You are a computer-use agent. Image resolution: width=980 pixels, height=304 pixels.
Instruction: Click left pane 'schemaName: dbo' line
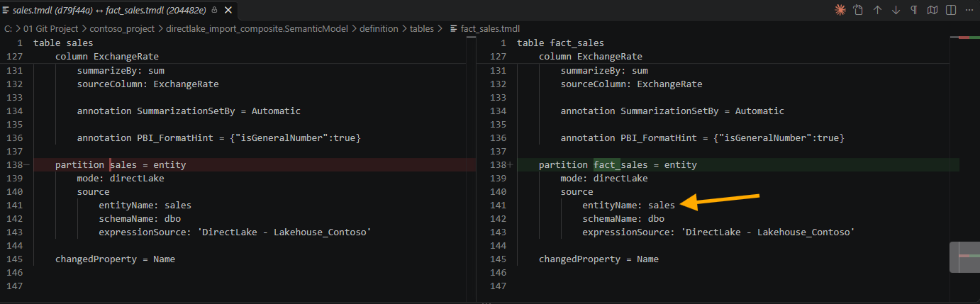(x=140, y=219)
